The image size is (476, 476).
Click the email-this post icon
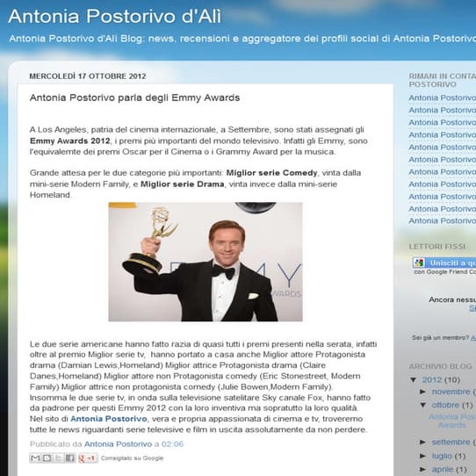pos(35,458)
